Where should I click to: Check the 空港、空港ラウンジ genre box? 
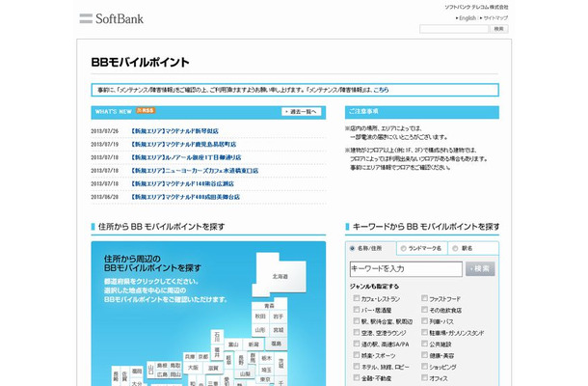(357, 332)
